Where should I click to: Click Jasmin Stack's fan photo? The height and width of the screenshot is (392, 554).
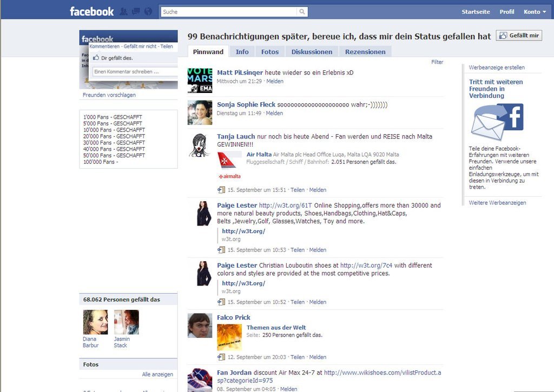pos(127,322)
